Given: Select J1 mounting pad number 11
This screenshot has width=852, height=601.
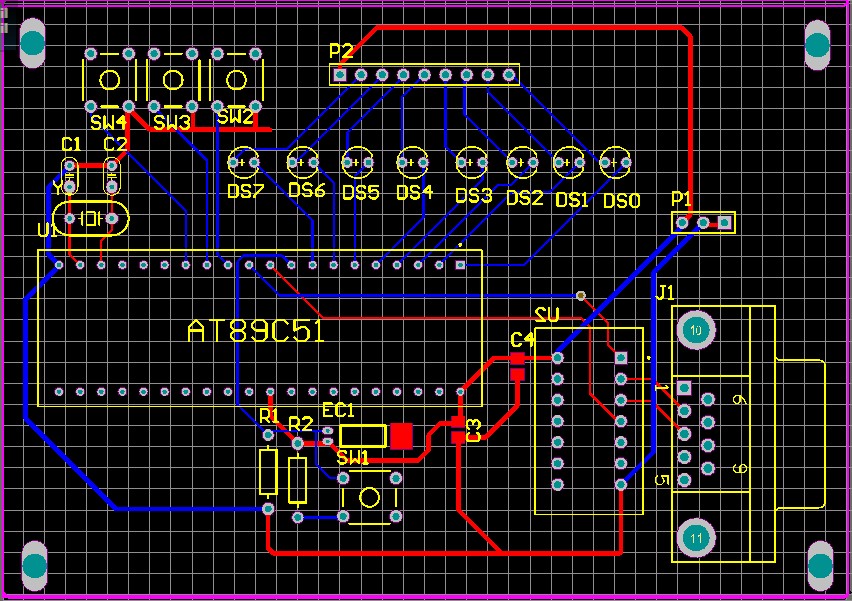Looking at the screenshot, I should 696,538.
